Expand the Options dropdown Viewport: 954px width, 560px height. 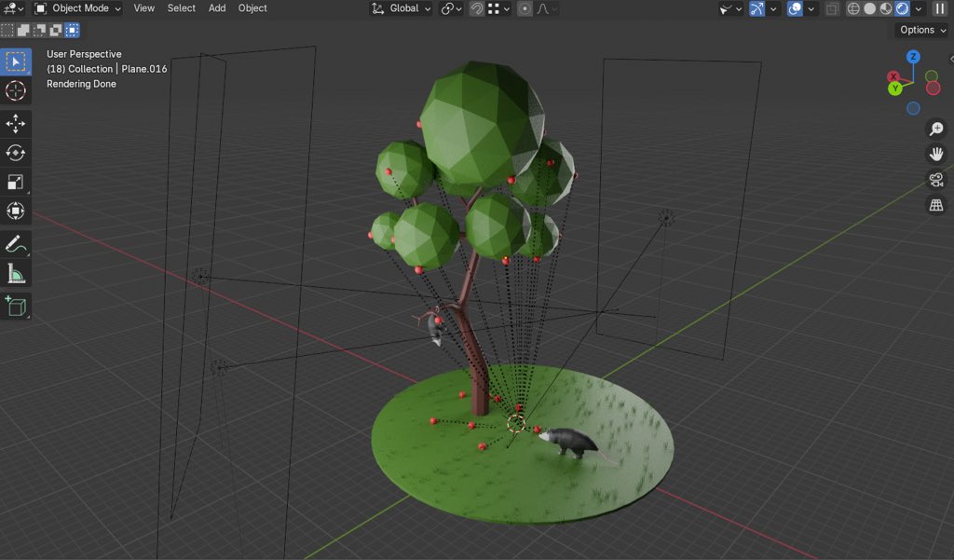[x=921, y=30]
